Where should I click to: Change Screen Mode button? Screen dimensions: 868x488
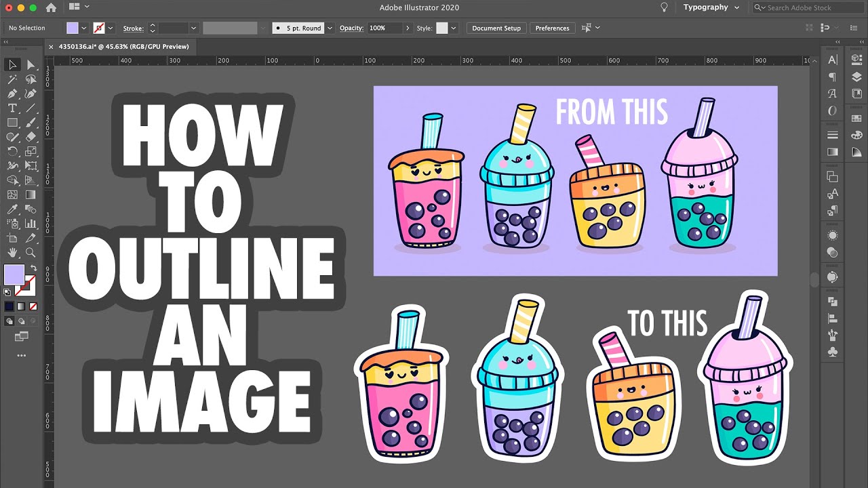21,336
